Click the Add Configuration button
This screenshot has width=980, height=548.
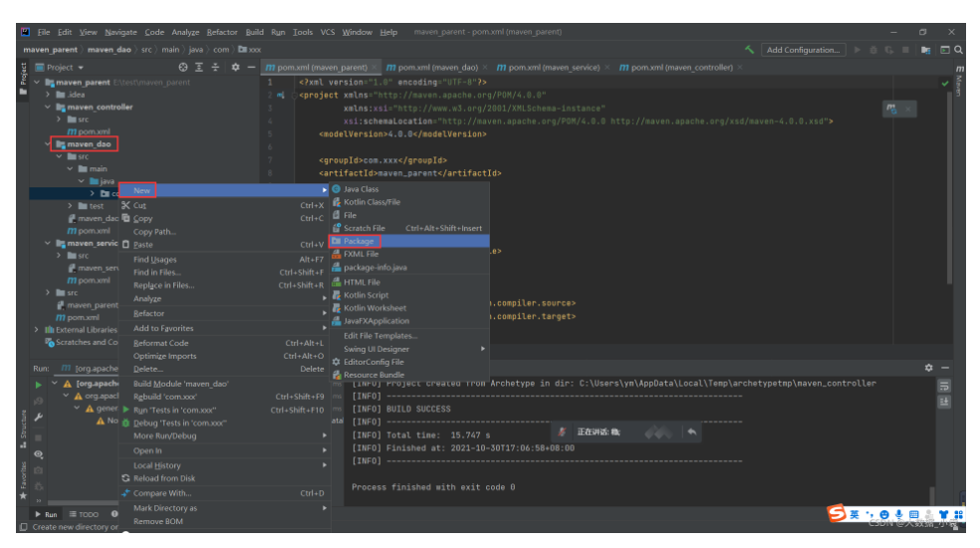tap(803, 50)
